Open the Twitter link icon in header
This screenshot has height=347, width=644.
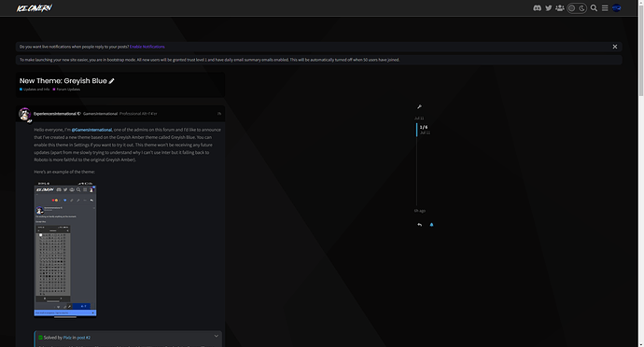[548, 7]
